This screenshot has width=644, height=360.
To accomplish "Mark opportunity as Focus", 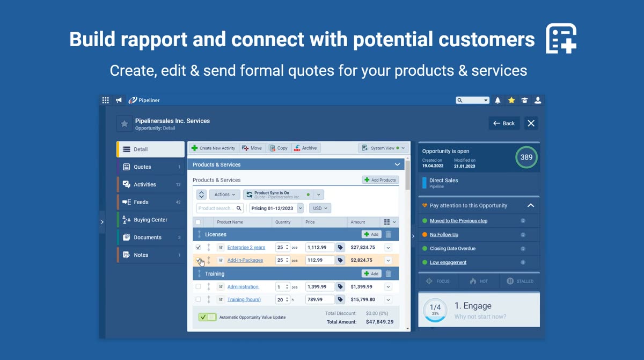I will (438, 281).
